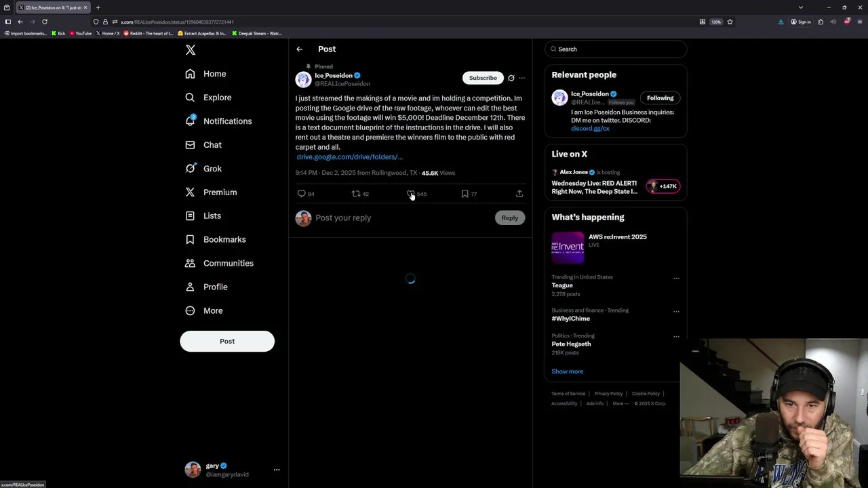Open the Cookie Policy link
This screenshot has height=488, width=868.
click(646, 394)
